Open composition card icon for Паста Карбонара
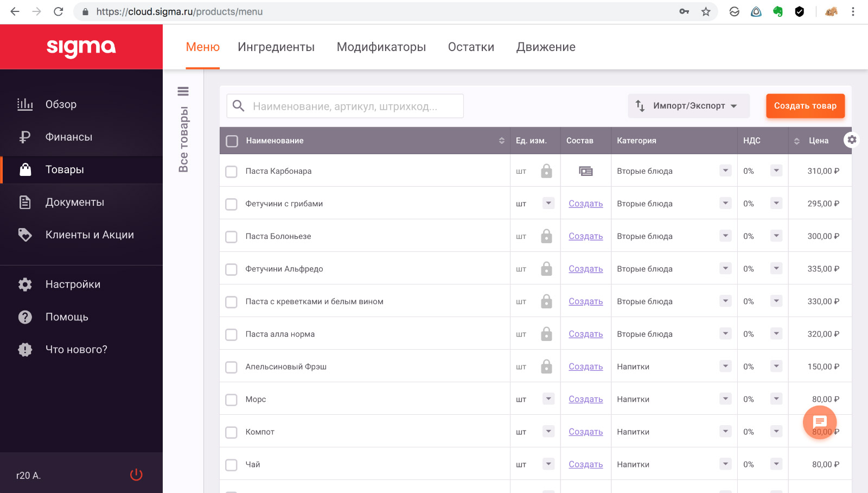This screenshot has width=868, height=493. tap(586, 171)
